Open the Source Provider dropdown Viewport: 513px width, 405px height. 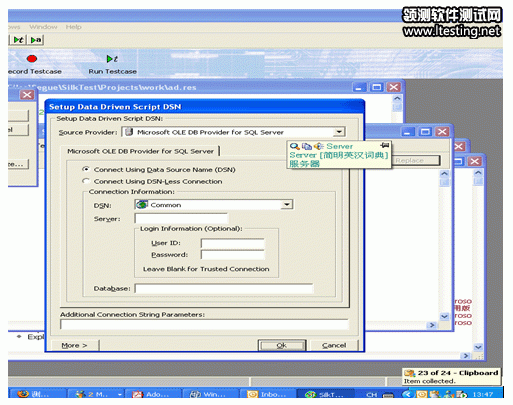coord(339,132)
